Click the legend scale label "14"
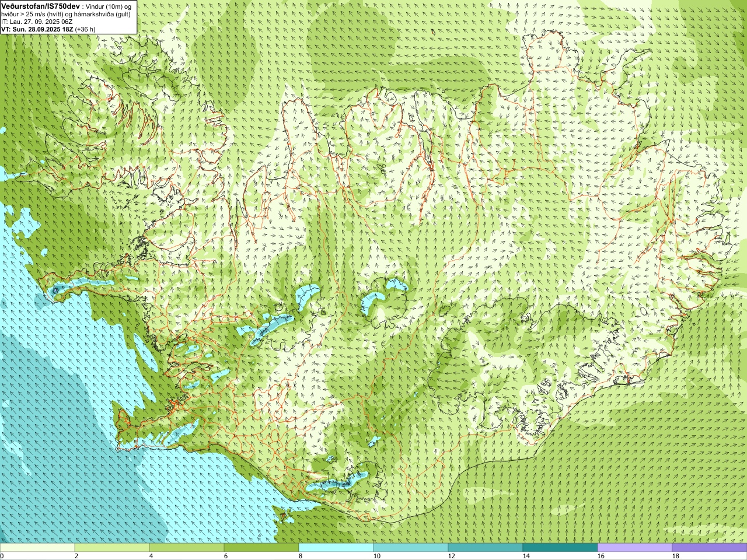747x560 pixels. tap(526, 556)
